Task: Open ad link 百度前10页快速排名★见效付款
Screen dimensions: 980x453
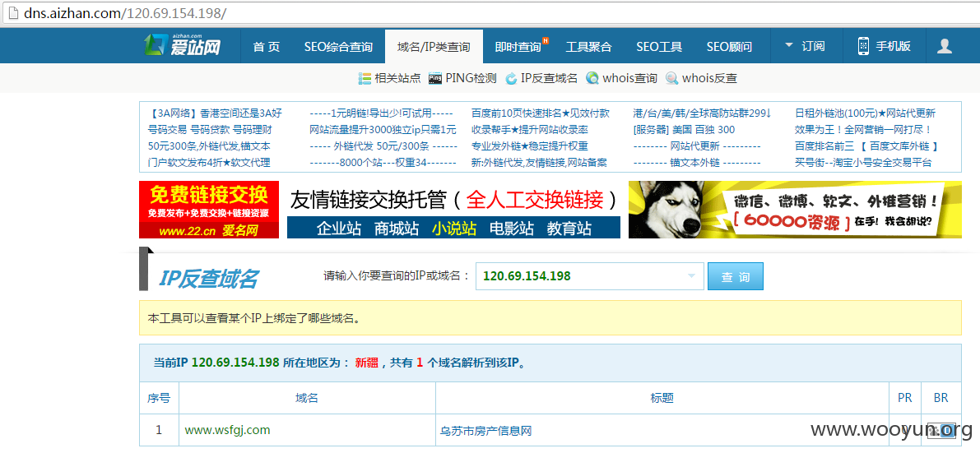Action: (x=541, y=113)
